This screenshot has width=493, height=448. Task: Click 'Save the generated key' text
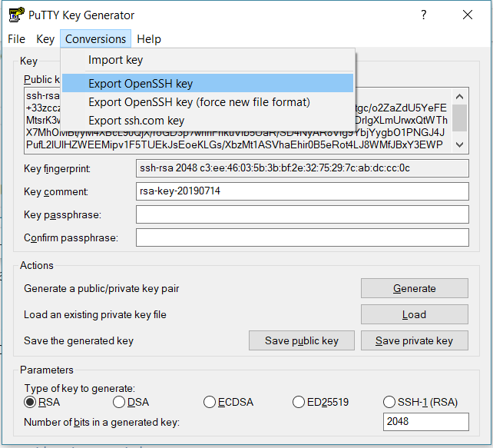click(78, 340)
